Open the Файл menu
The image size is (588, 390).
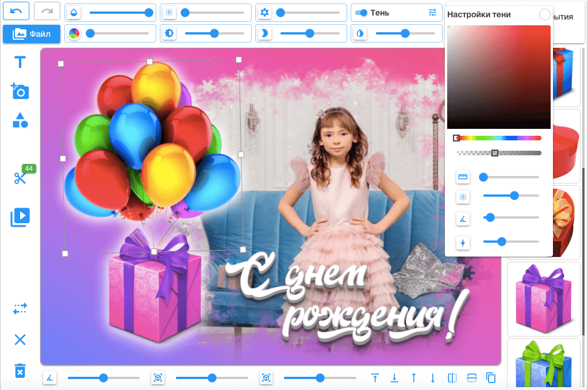click(x=32, y=34)
